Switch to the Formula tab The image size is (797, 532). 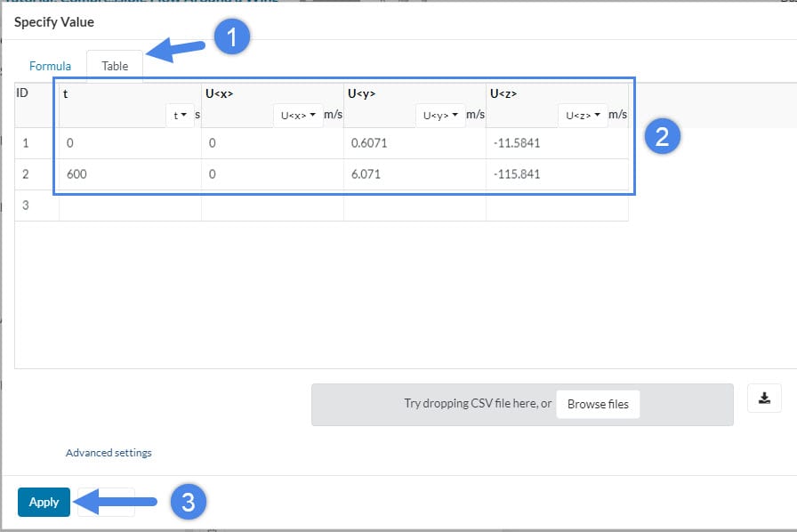tap(50, 66)
